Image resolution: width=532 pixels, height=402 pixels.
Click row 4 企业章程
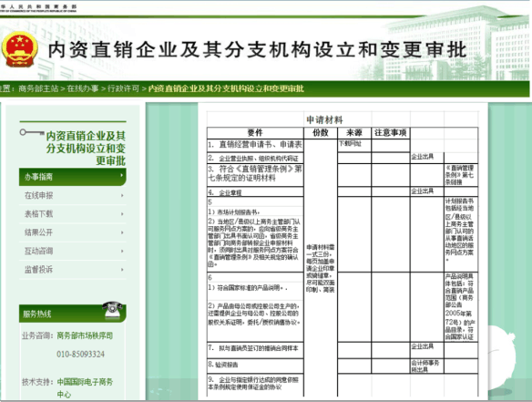tap(255, 192)
